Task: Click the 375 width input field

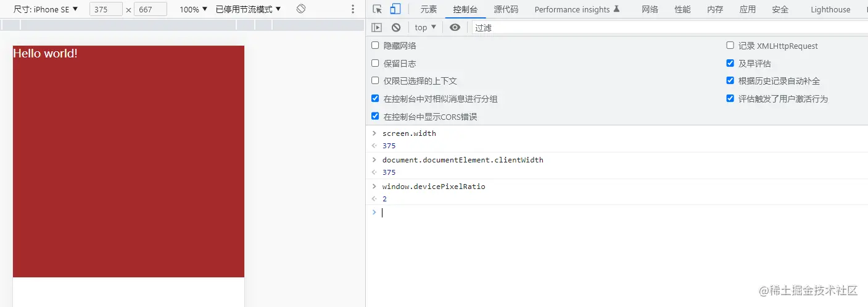Action: click(105, 9)
